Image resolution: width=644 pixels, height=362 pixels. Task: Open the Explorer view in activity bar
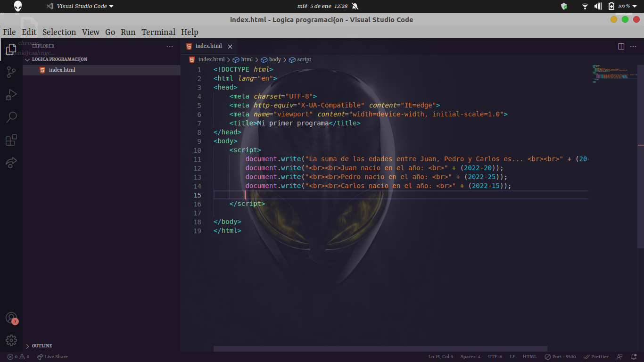(x=11, y=49)
